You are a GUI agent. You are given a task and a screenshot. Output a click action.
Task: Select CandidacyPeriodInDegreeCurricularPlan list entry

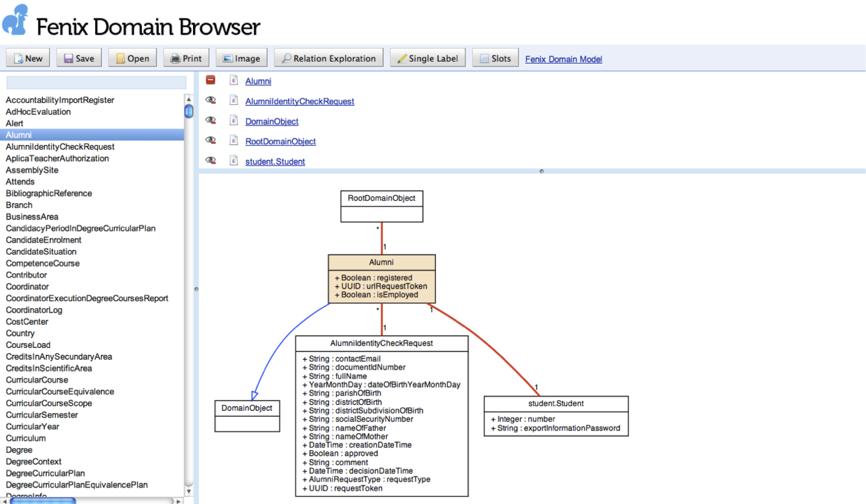80,228
